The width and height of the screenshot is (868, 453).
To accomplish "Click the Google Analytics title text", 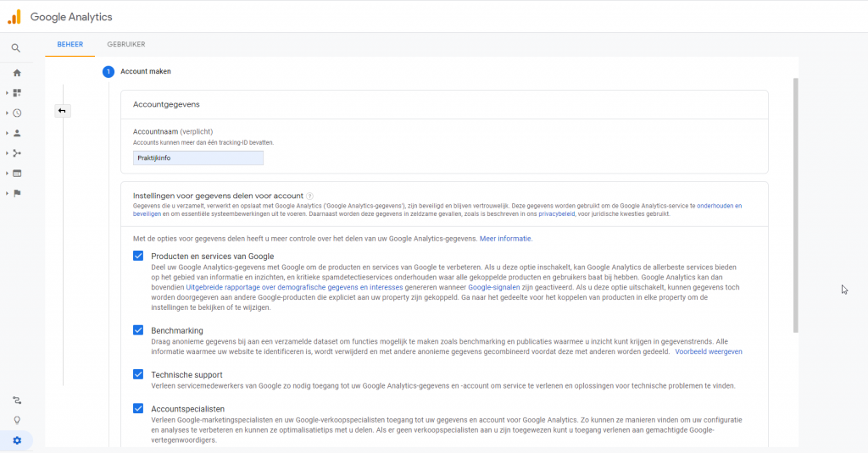I will point(71,17).
